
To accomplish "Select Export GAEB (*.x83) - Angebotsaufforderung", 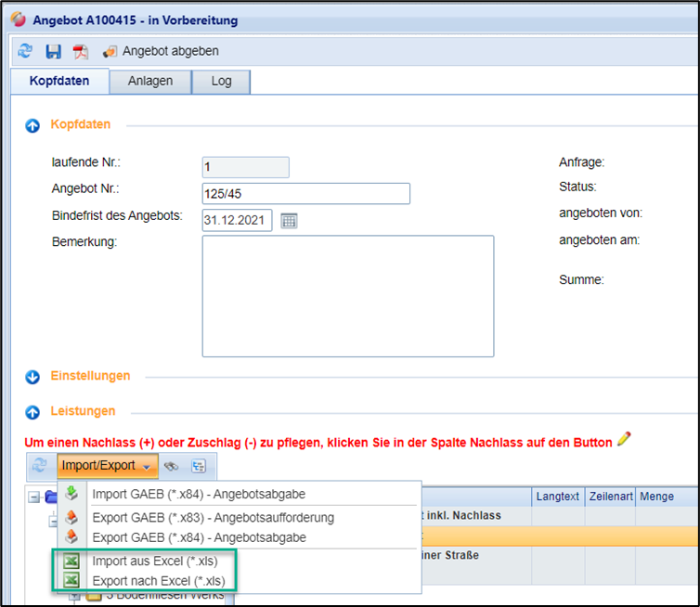I will [213, 517].
